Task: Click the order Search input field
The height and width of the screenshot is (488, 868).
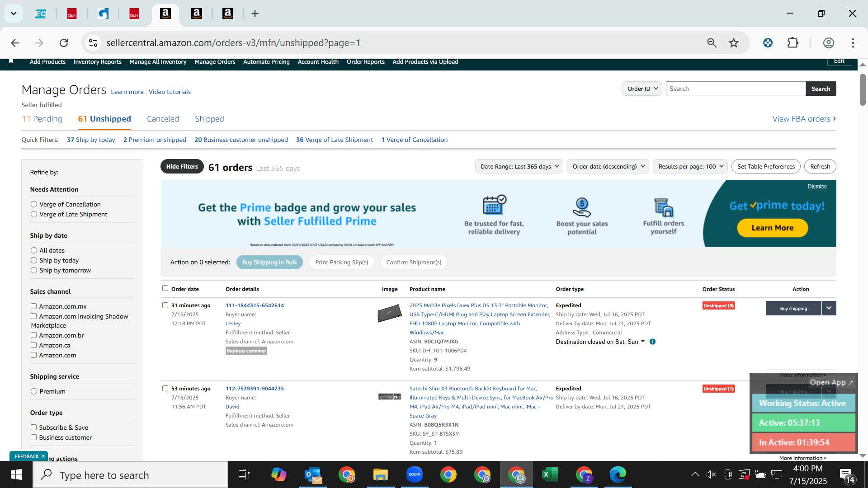Action: point(736,89)
